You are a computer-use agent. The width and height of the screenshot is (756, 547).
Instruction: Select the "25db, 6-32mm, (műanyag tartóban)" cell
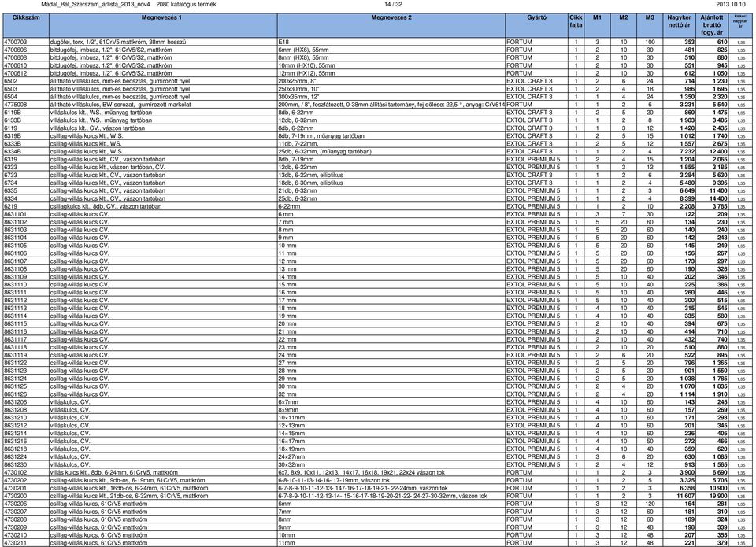325,151
